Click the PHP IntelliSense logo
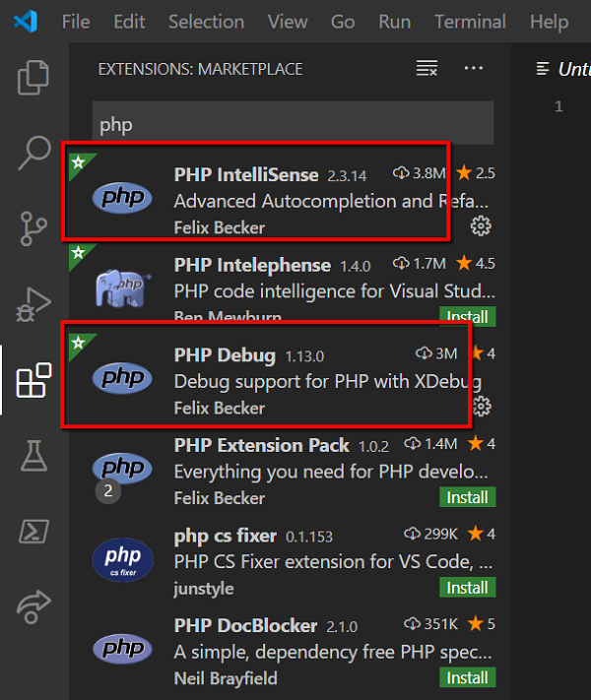Image resolution: width=591 pixels, height=700 pixels. pos(122,197)
